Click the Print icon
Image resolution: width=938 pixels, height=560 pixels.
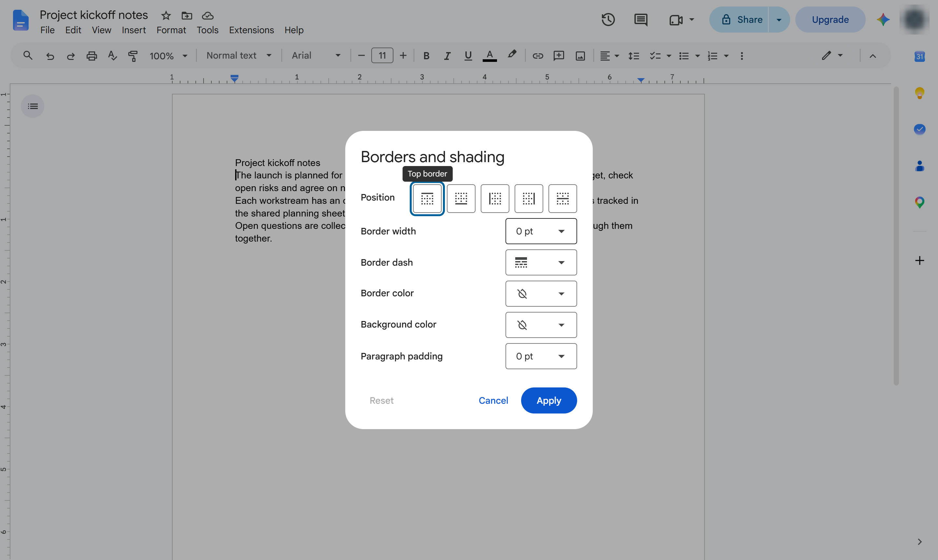(x=91, y=56)
